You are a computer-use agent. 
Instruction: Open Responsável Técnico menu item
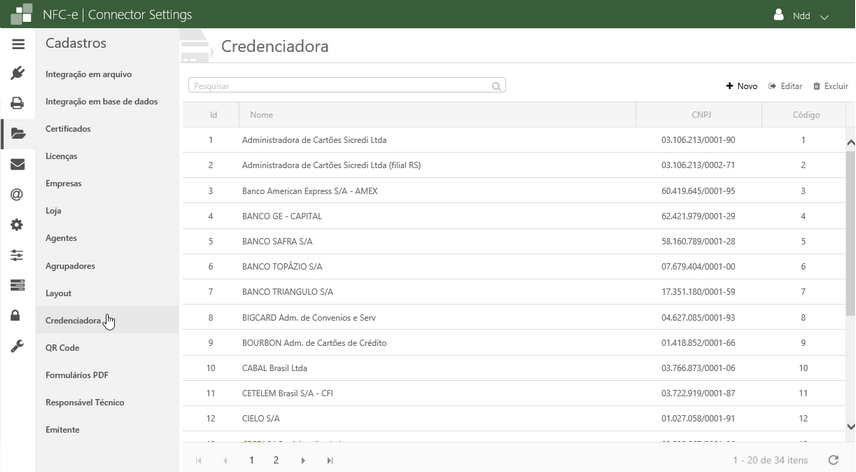click(x=85, y=402)
